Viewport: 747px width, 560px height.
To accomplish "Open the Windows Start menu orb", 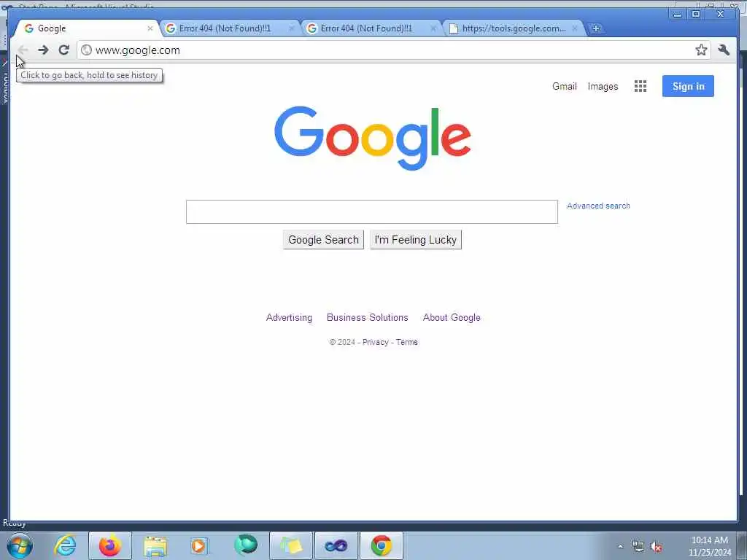I will (20, 545).
